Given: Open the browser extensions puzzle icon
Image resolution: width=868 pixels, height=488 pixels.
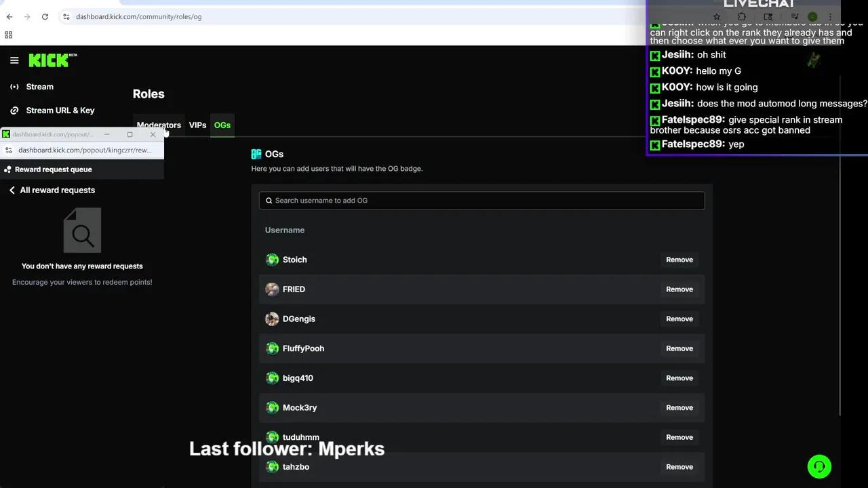Looking at the screenshot, I should tap(742, 16).
